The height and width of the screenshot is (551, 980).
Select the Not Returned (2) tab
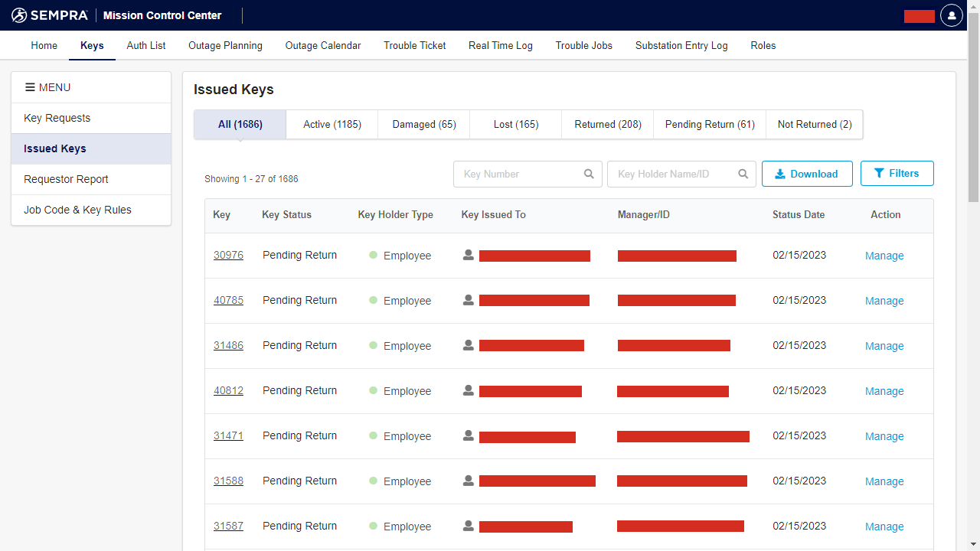pyautogui.click(x=814, y=124)
